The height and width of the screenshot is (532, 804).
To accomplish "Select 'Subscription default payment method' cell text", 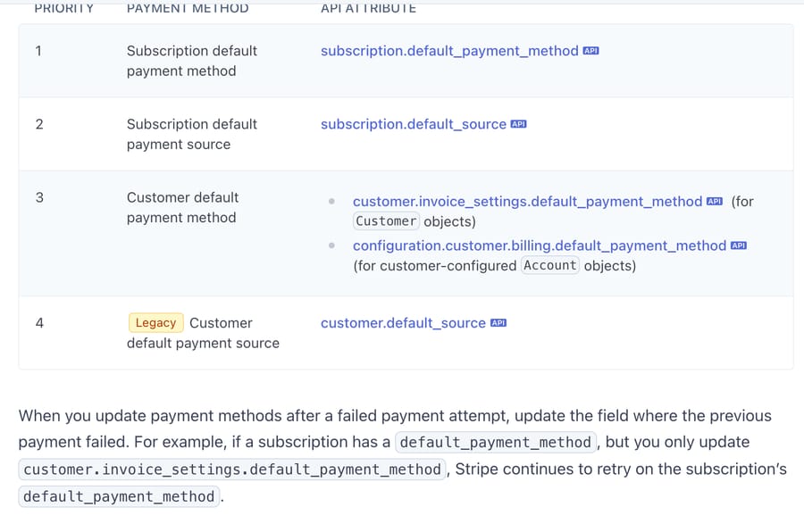I will 192,61.
